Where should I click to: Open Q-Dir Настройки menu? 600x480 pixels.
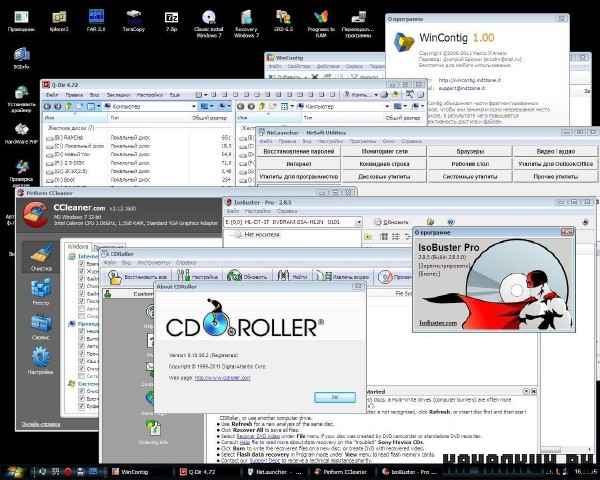pos(150,95)
